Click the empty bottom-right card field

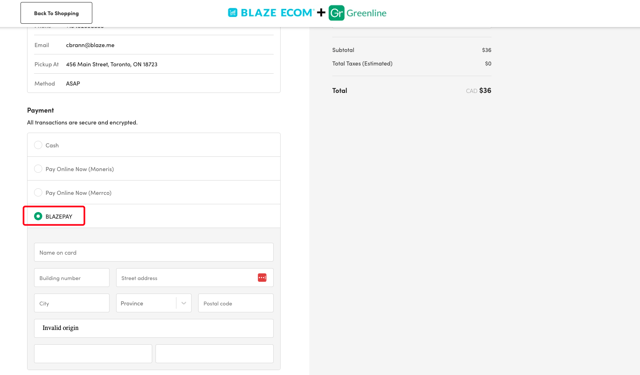(x=214, y=354)
